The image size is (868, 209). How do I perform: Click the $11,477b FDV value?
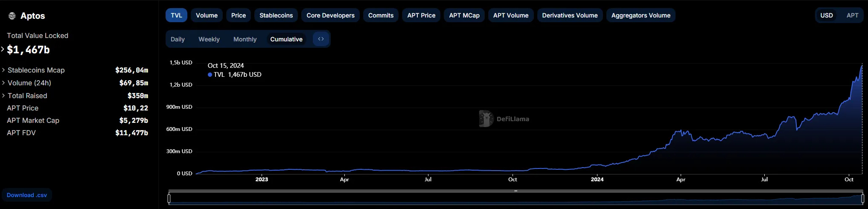click(131, 133)
